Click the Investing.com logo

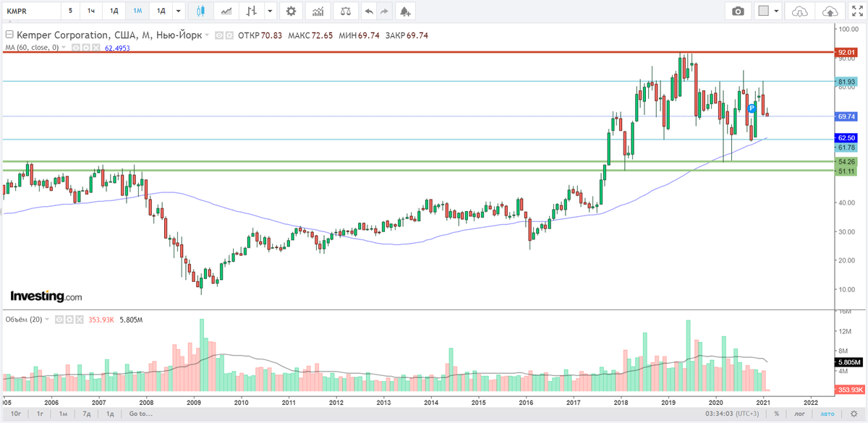tap(46, 296)
